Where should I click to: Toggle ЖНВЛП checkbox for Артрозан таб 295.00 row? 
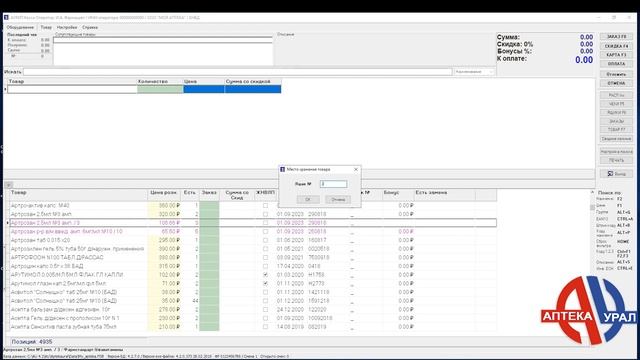tap(265, 240)
